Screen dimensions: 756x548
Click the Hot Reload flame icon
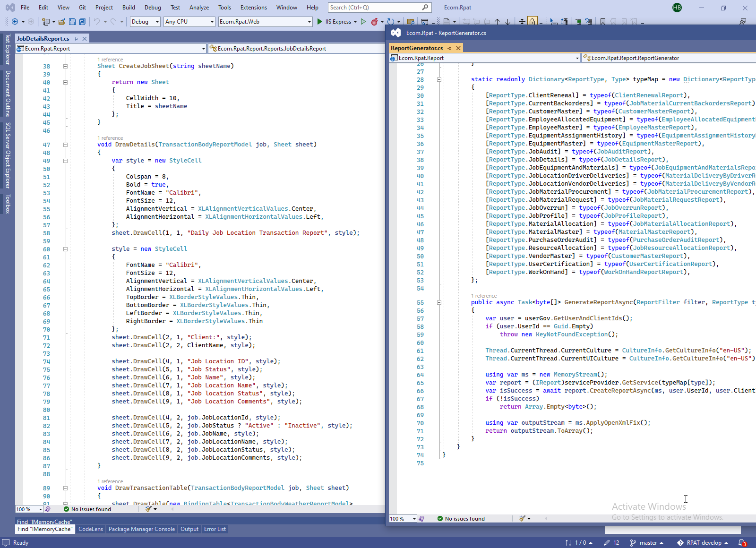coord(374,22)
